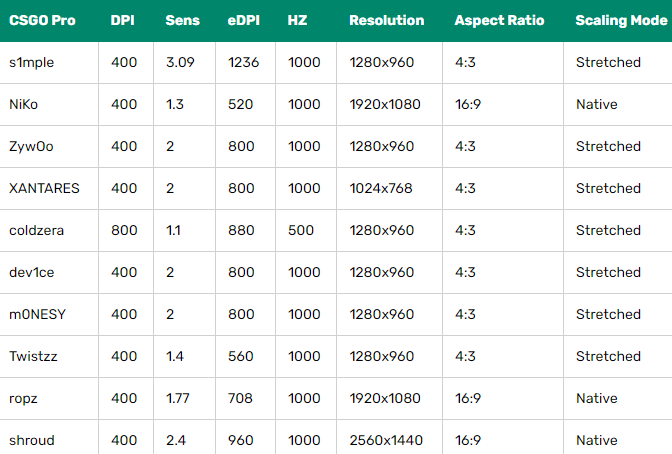The width and height of the screenshot is (672, 454).
Task: Click the Resolution column header
Action: (386, 20)
